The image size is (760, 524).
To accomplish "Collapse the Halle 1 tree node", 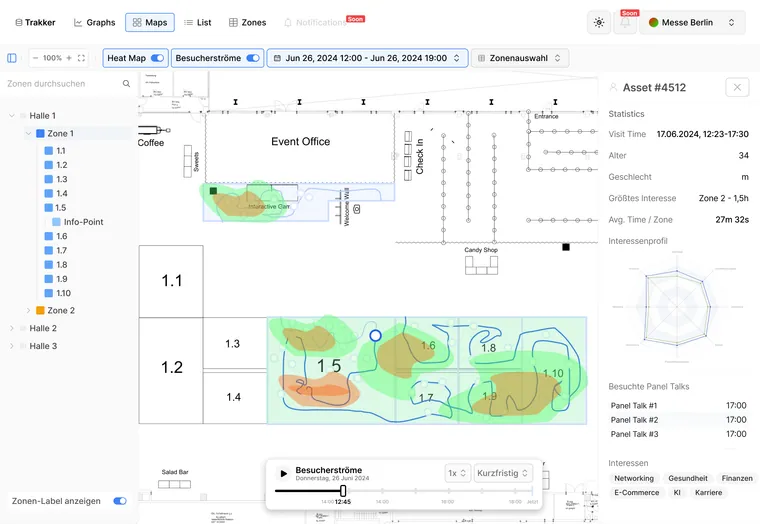I will pyautogui.click(x=12, y=116).
